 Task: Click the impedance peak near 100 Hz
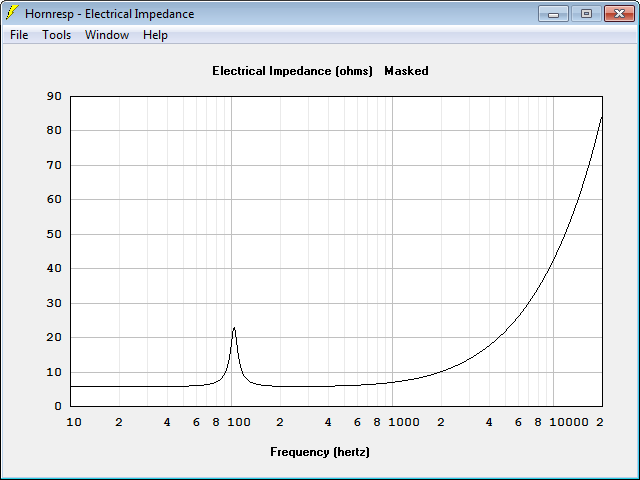coord(234,328)
